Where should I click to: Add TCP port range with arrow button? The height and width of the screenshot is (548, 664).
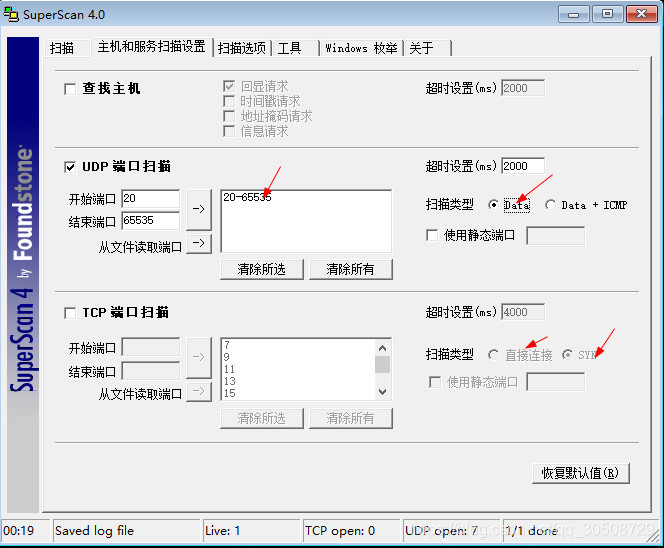pos(199,357)
